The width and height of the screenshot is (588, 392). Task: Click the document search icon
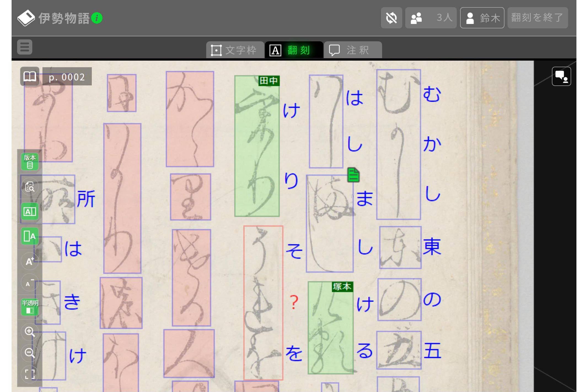(x=30, y=187)
